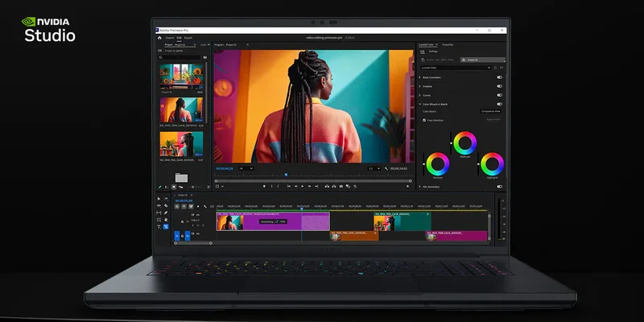The image size is (644, 322).
Task: Click the Export Frame camera icon
Action: [x=341, y=186]
